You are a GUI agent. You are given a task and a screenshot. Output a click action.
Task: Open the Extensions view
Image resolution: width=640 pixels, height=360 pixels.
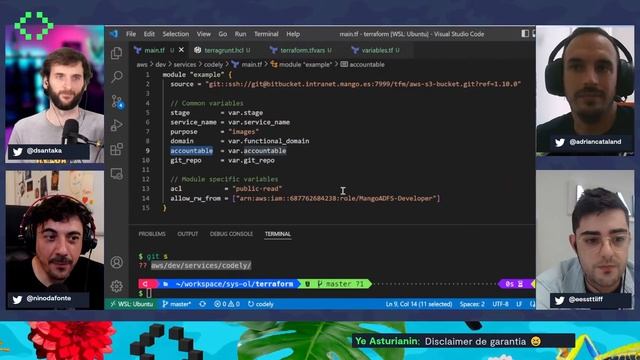(x=117, y=149)
